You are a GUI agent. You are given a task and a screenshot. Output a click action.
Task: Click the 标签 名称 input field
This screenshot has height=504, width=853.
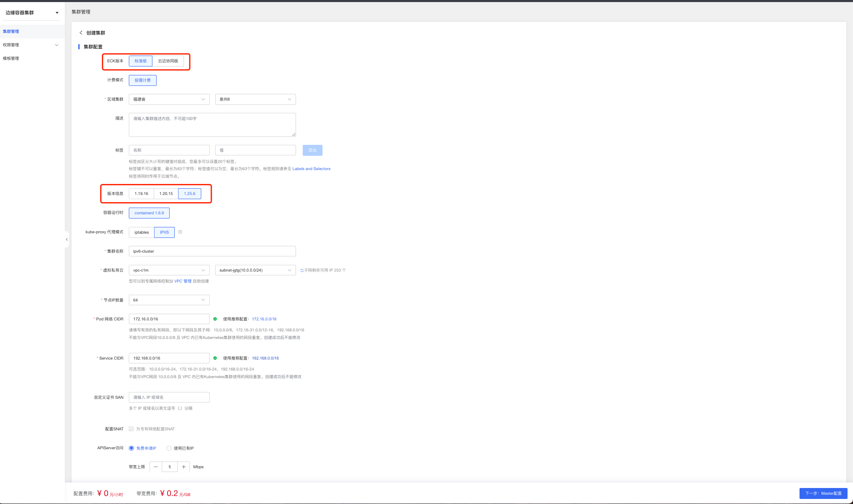169,150
